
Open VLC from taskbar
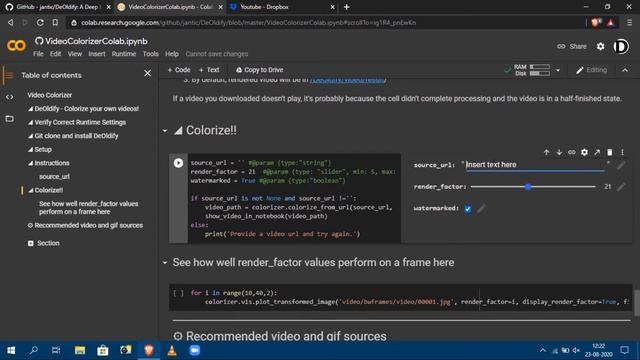pyautogui.click(x=172, y=350)
